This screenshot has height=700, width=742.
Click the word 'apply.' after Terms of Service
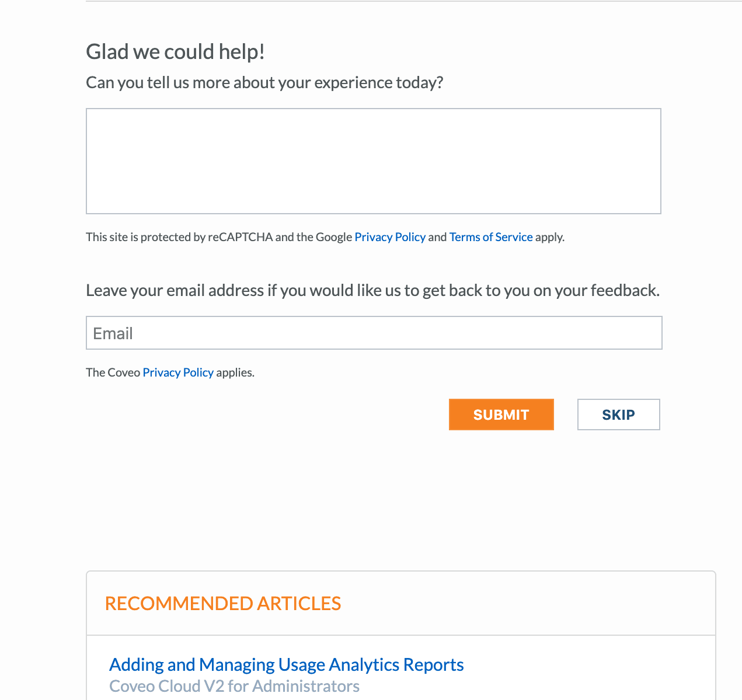pos(550,237)
